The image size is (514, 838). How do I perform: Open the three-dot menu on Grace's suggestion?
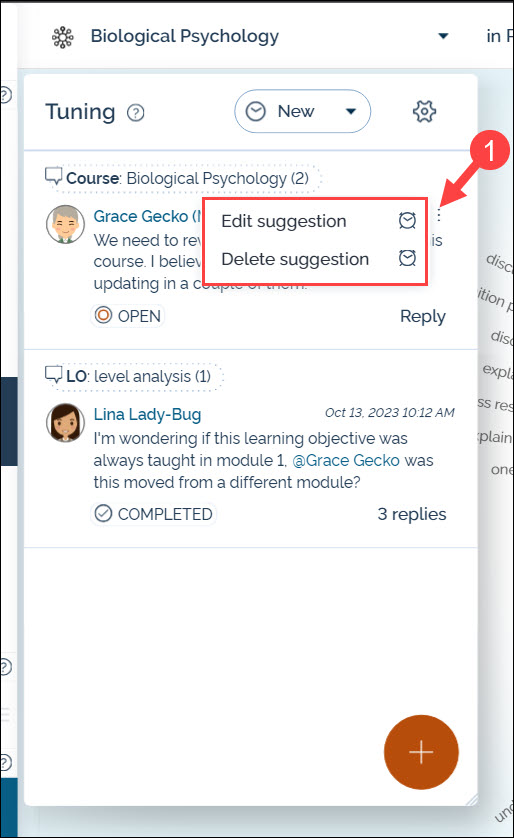[x=439, y=215]
